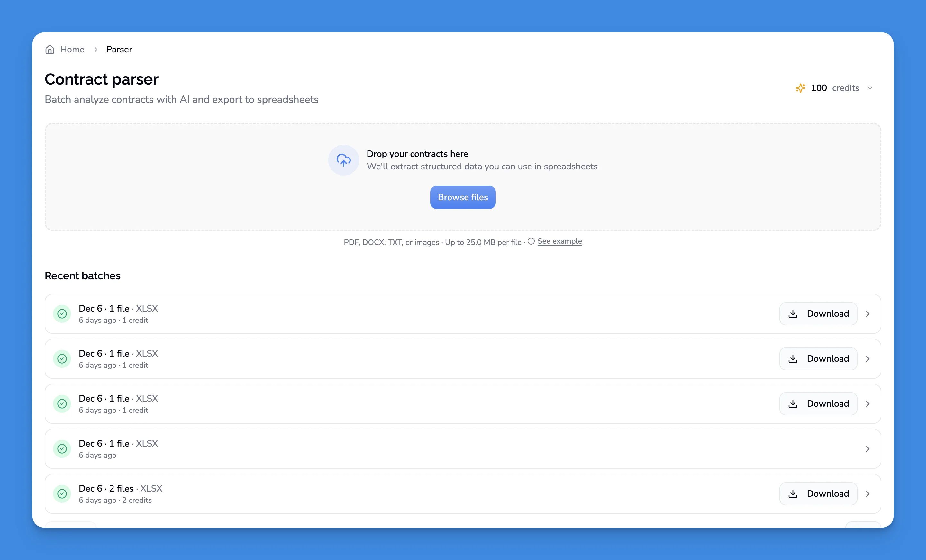This screenshot has width=926, height=560.
Task: Click the green status icon on the third batch
Action: click(x=62, y=404)
